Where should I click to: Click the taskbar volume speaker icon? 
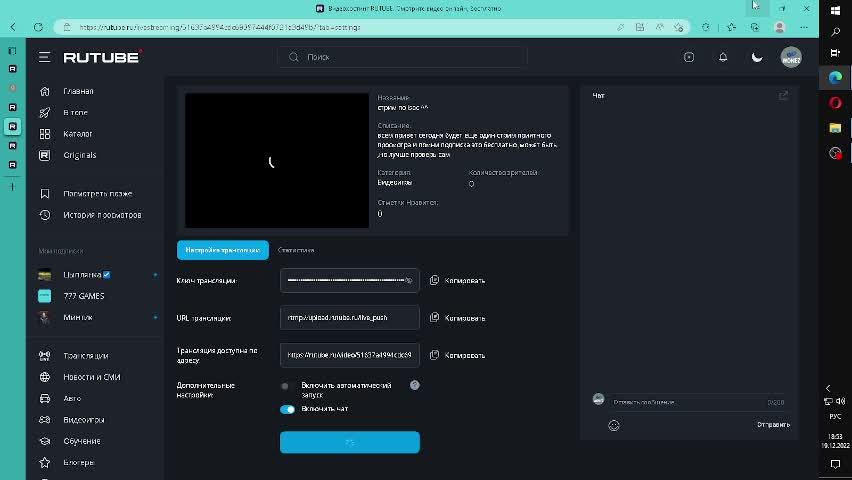841,401
